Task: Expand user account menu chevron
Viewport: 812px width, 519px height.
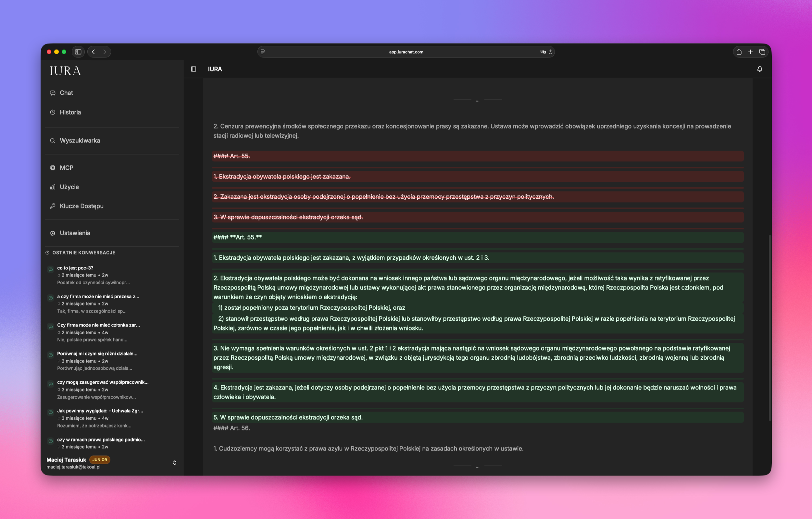Action: point(175,463)
